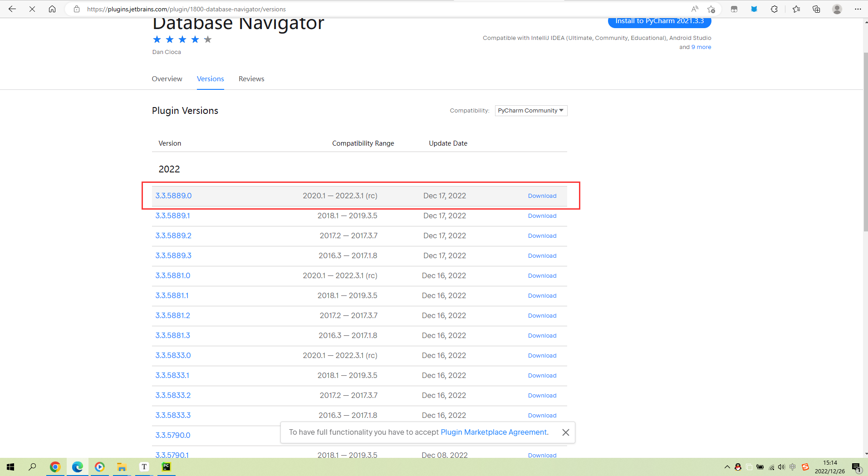This screenshot has height=476, width=868.
Task: View site information lock icon
Action: 77,9
